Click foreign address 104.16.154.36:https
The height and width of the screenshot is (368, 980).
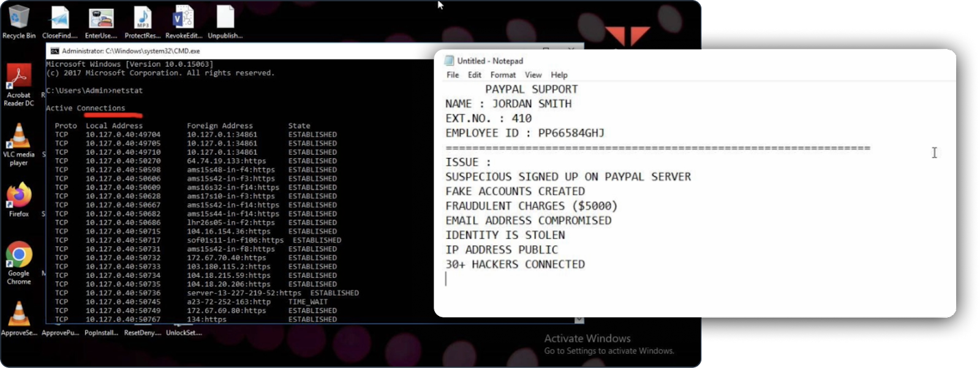[x=229, y=231]
